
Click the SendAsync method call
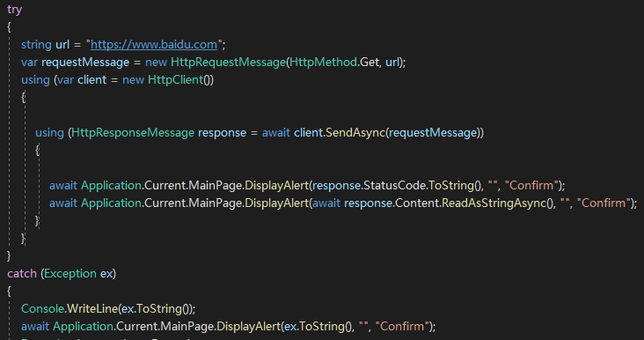point(355,132)
